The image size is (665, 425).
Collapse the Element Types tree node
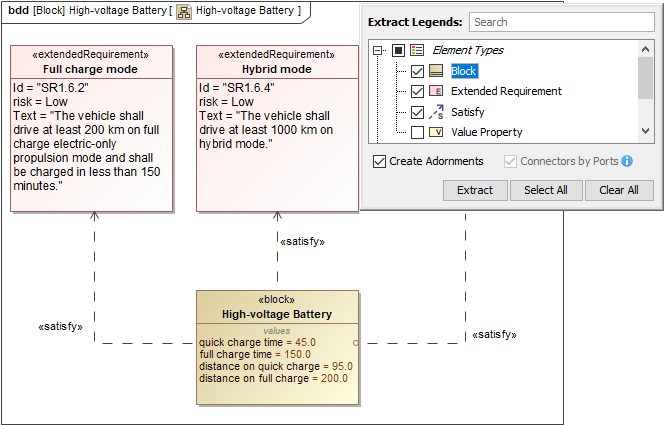[377, 50]
